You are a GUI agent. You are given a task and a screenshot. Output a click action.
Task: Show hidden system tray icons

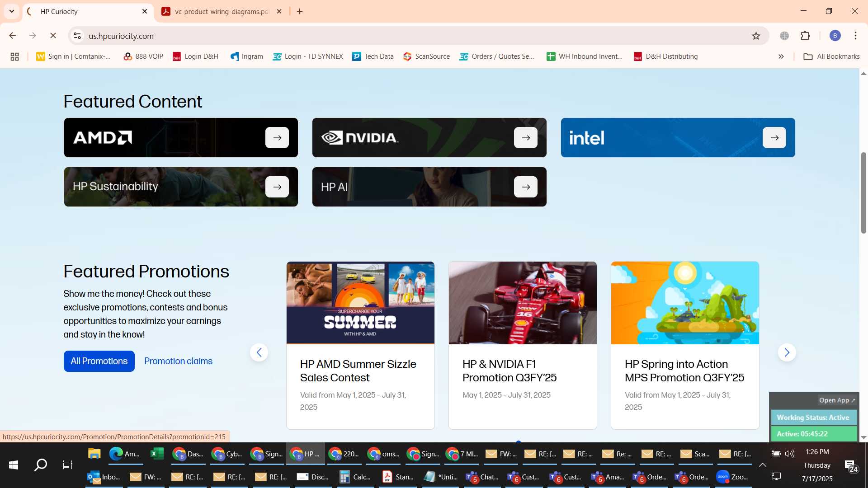coord(762,465)
